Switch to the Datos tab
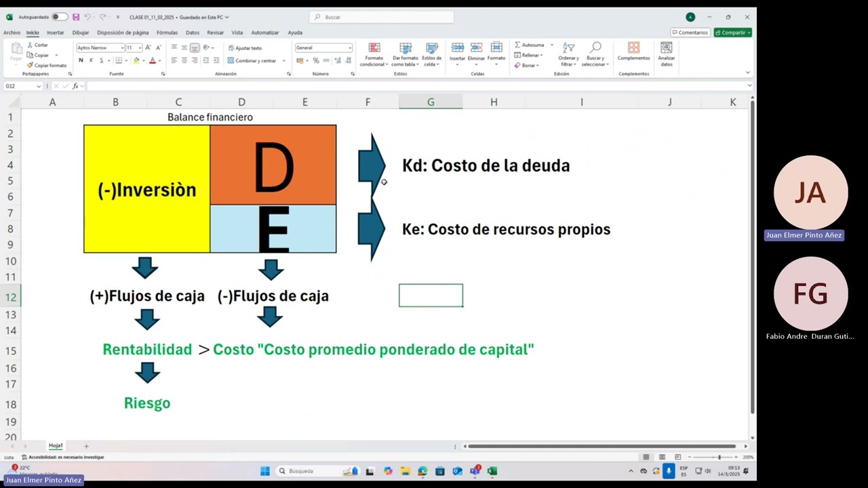The image size is (868, 488). click(x=193, y=33)
